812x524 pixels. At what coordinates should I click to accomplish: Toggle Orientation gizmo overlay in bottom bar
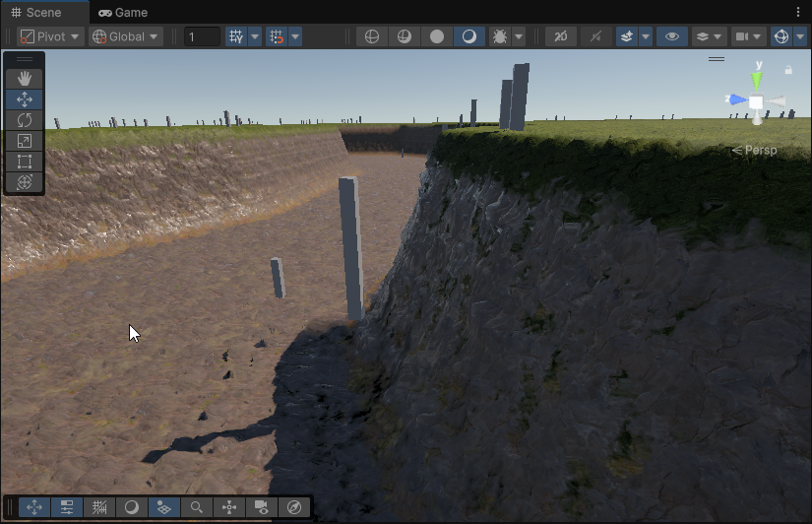[x=229, y=507]
